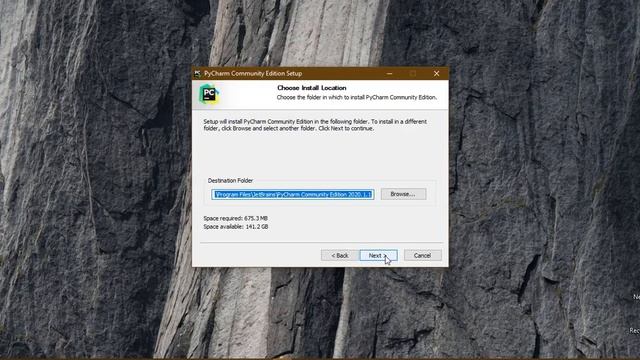Select the 'Space required: 675.3 MB' text
640x360 pixels.
236,218
